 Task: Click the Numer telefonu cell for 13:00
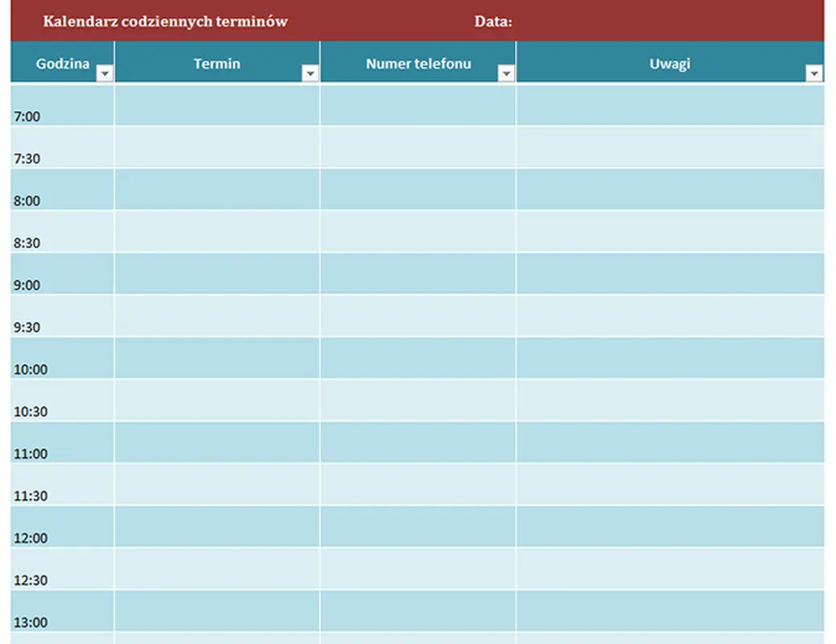418,611
